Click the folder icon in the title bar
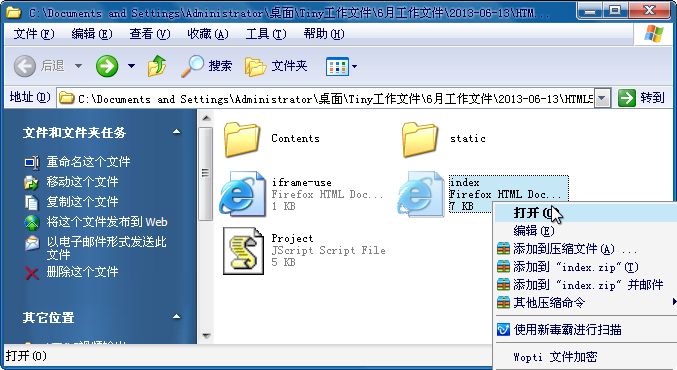The height and width of the screenshot is (370, 677). [14, 12]
